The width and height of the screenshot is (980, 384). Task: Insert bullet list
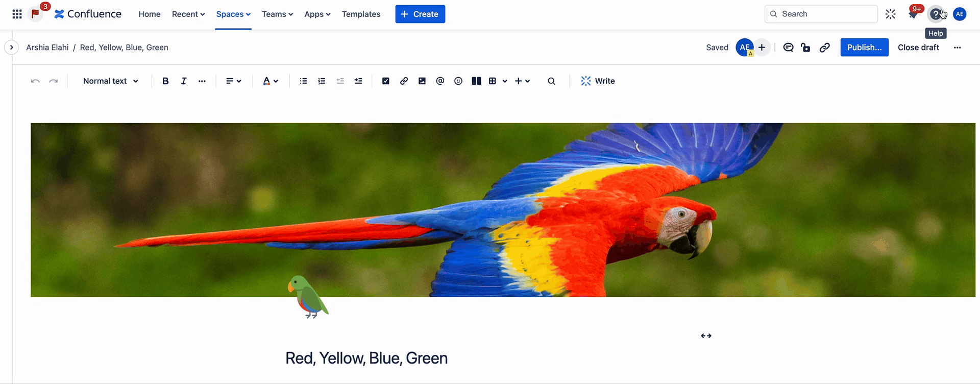point(303,81)
